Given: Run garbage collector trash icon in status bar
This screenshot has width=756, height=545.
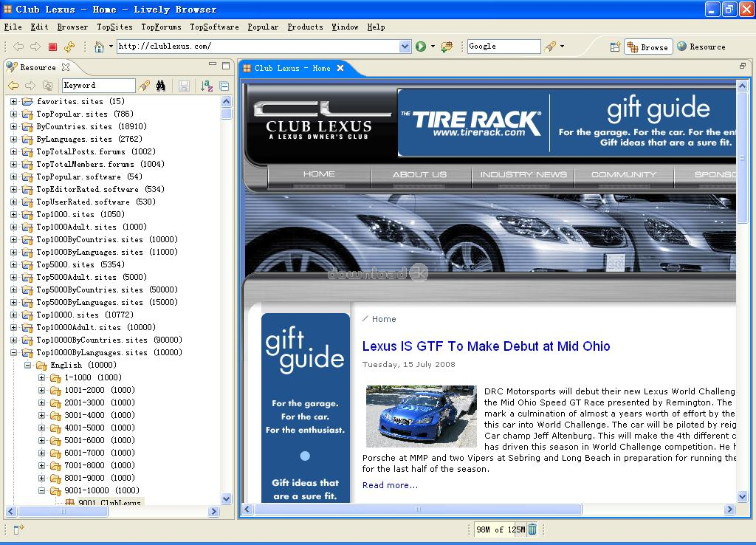Looking at the screenshot, I should click(x=532, y=529).
